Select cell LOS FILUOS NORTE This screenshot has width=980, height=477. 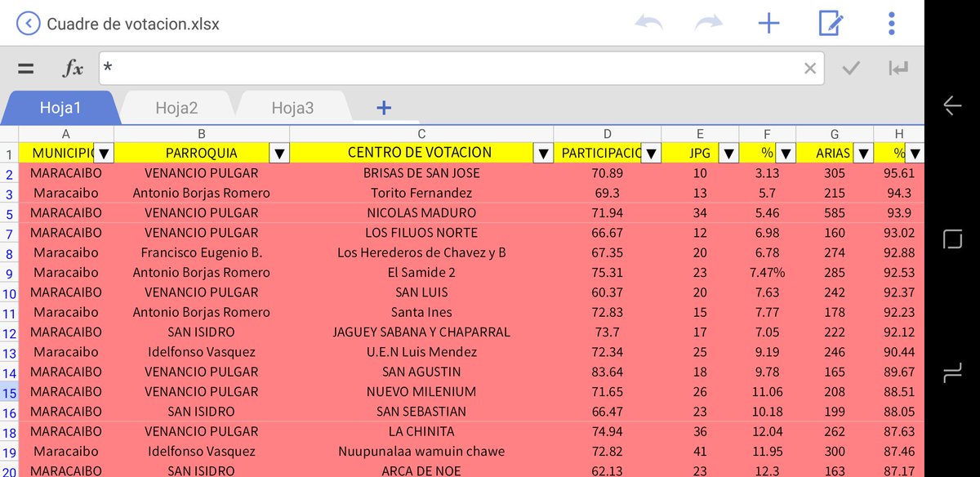coord(421,233)
